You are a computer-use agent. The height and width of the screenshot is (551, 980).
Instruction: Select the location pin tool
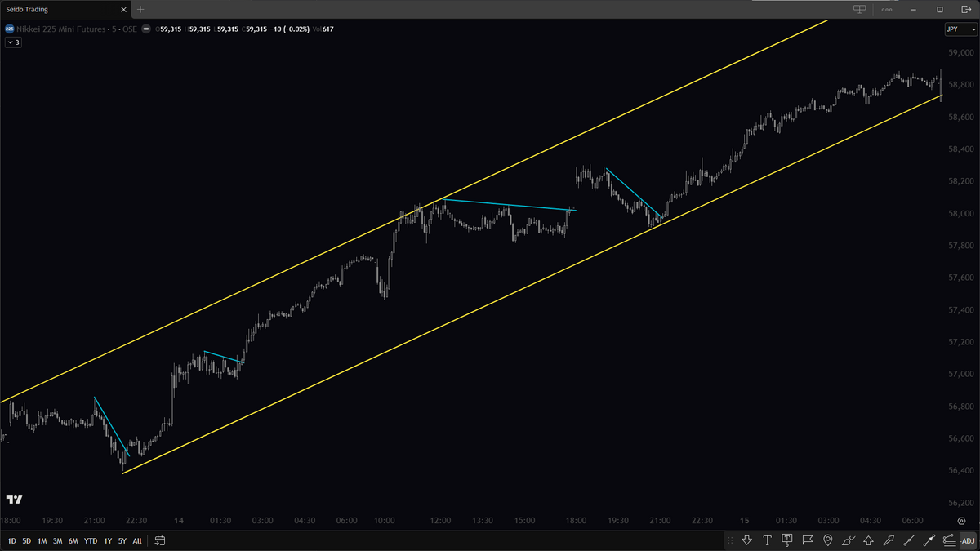point(827,540)
